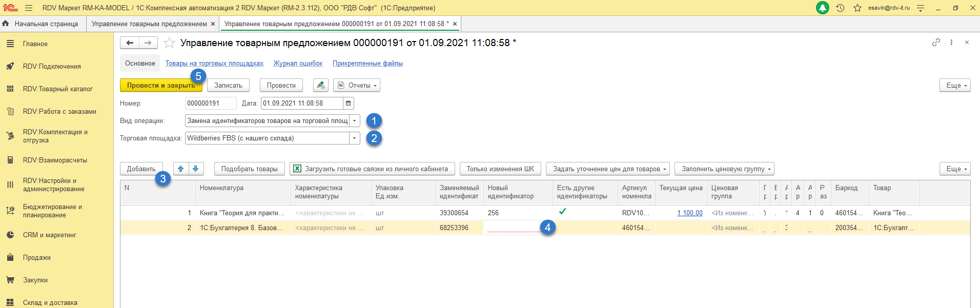The height and width of the screenshot is (308, 980).
Task: Click Продажи shopping bag icon
Action: [x=10, y=257]
